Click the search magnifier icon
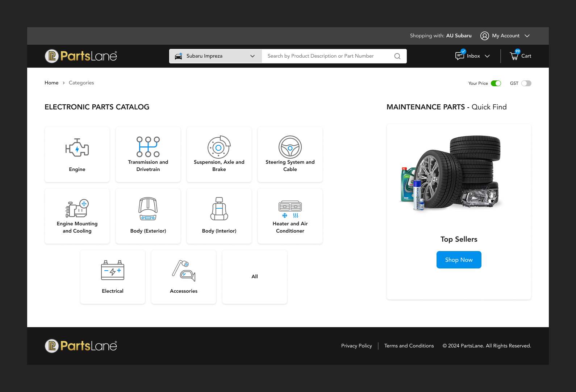576x392 pixels. point(397,56)
